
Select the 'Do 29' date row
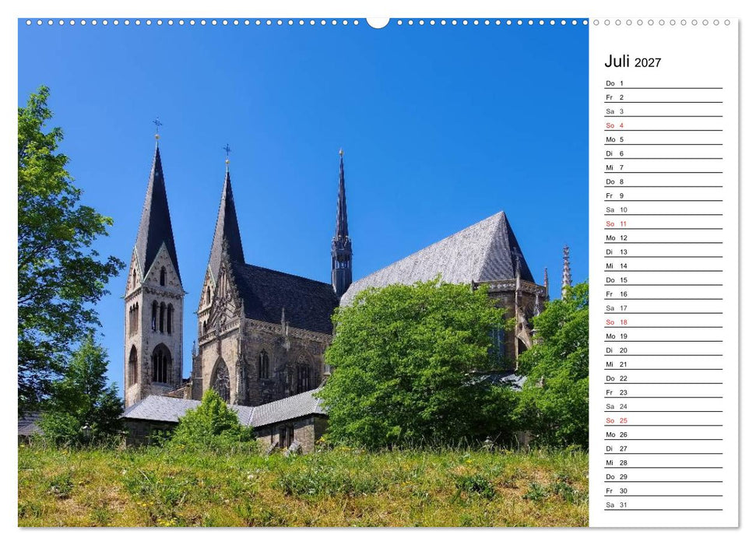(663, 477)
